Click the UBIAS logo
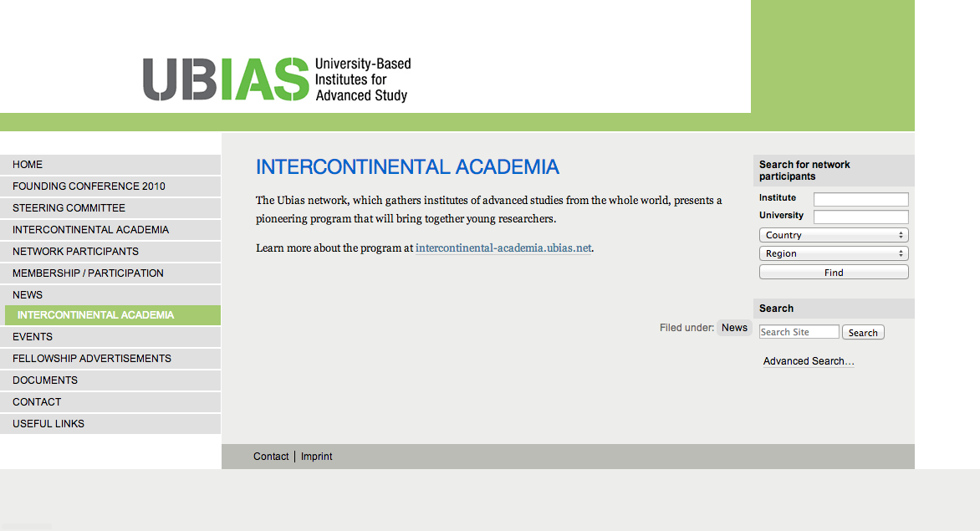This screenshot has width=980, height=531. tap(276, 79)
